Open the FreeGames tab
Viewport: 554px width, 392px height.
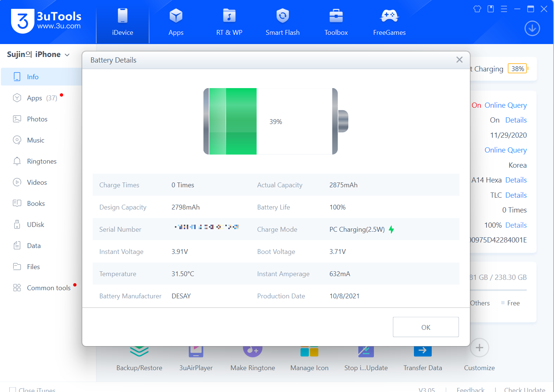click(389, 22)
